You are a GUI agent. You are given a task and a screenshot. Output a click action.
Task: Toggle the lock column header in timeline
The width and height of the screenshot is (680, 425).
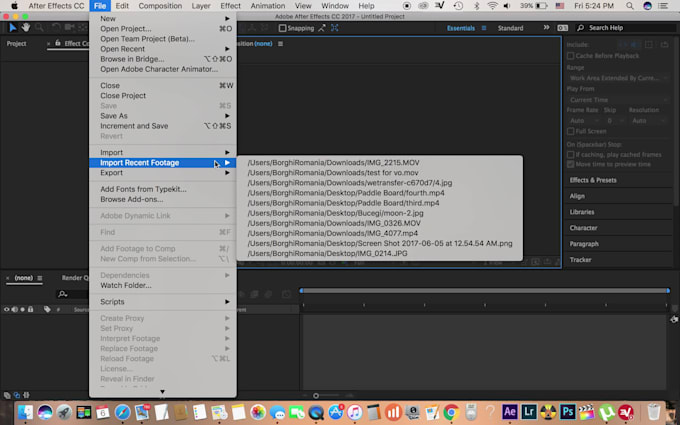click(30, 309)
